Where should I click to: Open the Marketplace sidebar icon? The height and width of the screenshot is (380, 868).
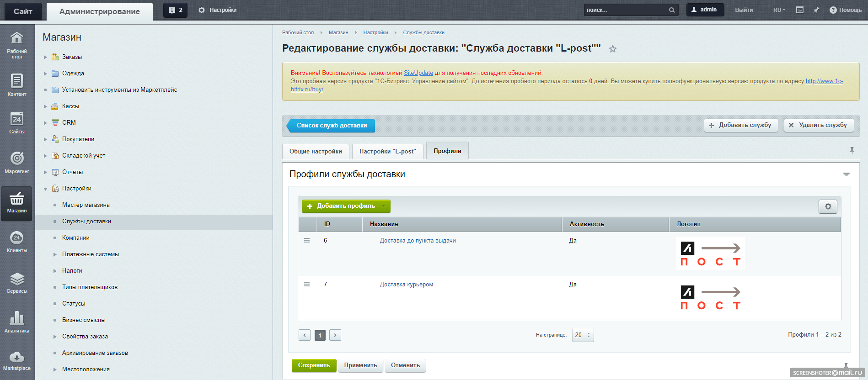coord(17,361)
